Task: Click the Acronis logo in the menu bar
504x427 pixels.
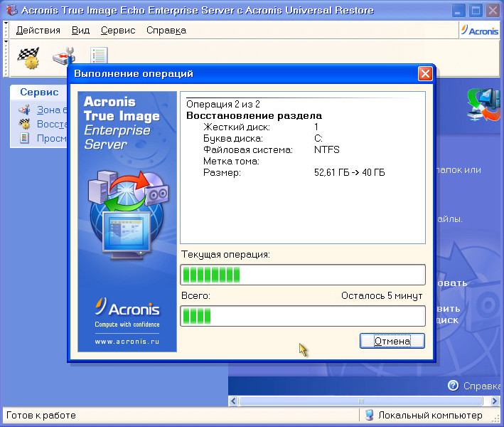Action: click(480, 30)
